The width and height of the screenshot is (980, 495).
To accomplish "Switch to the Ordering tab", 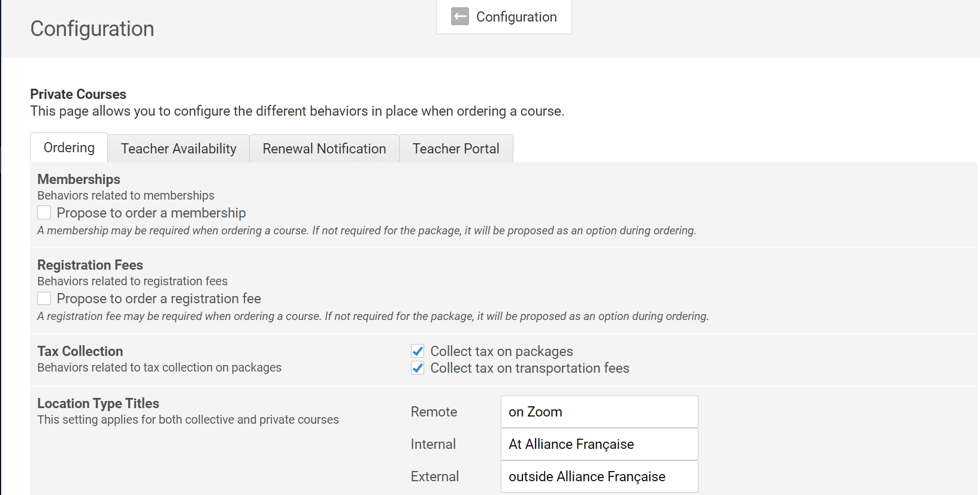I will pyautogui.click(x=69, y=148).
